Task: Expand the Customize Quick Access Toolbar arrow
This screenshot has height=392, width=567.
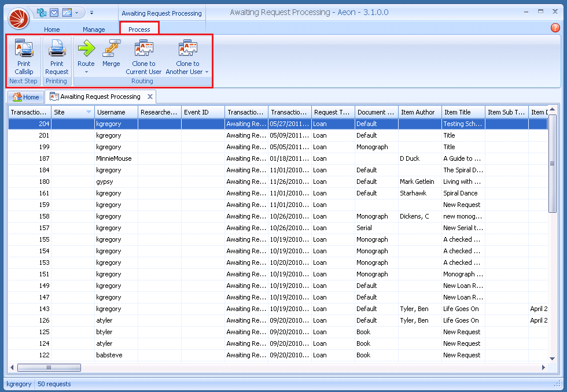Action: 92,12
